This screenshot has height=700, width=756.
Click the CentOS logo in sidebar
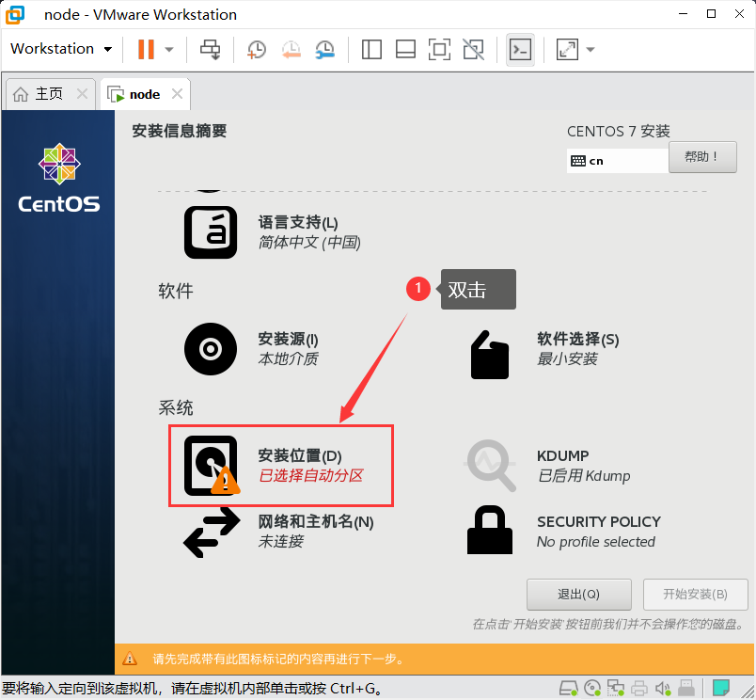tap(59, 178)
